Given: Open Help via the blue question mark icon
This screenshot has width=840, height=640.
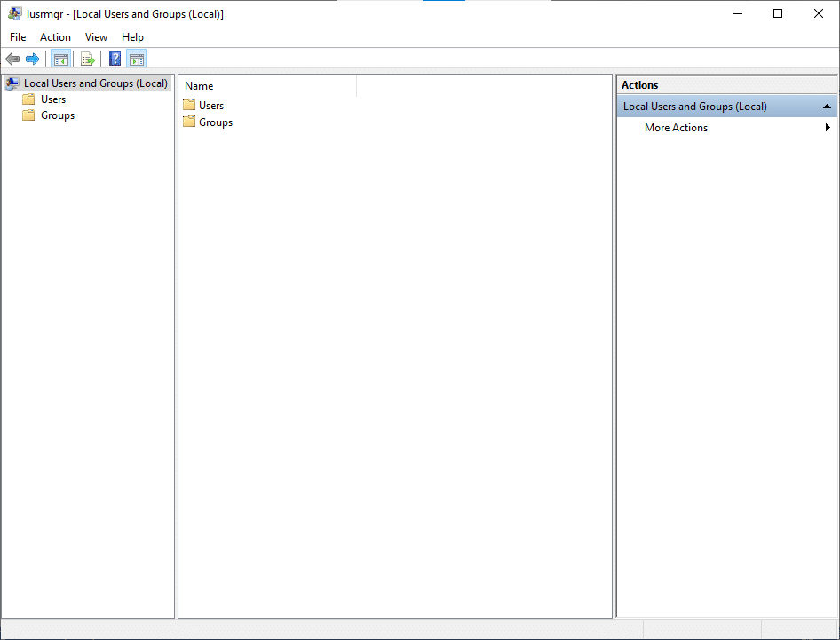Looking at the screenshot, I should (115, 59).
